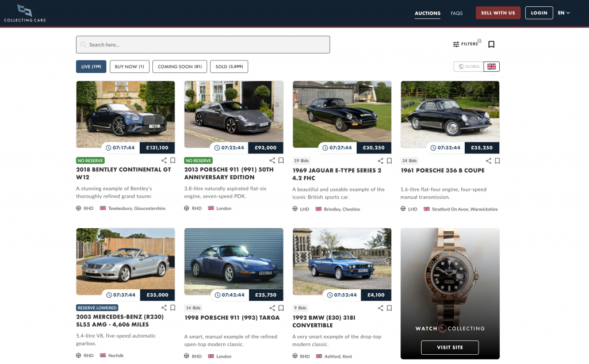Click the £4,100 price on BMW E30
The image size is (589, 364).
coord(376,295)
